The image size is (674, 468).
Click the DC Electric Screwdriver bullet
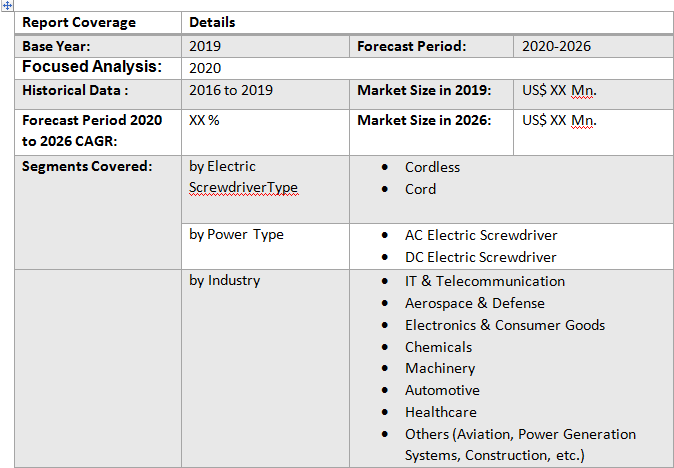(480, 257)
